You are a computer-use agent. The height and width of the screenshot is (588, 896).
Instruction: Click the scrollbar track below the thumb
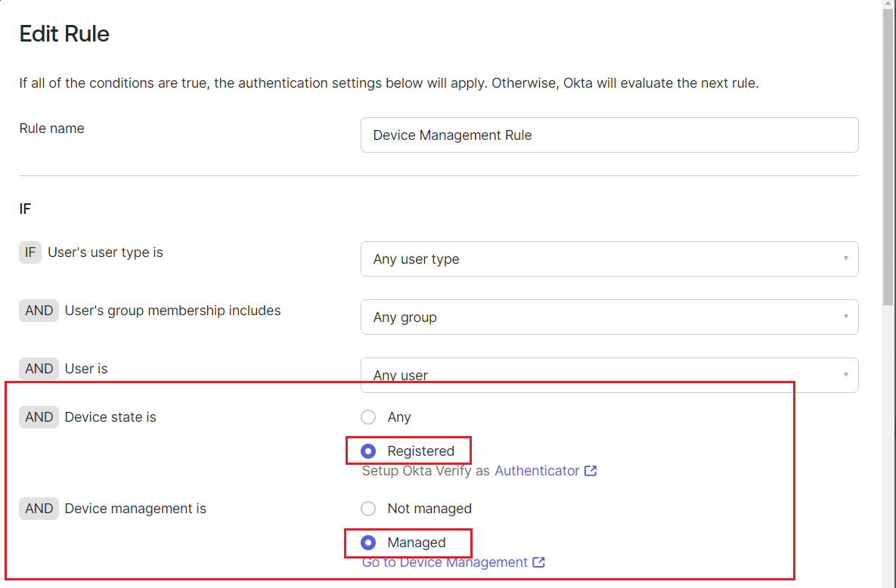[x=888, y=453]
